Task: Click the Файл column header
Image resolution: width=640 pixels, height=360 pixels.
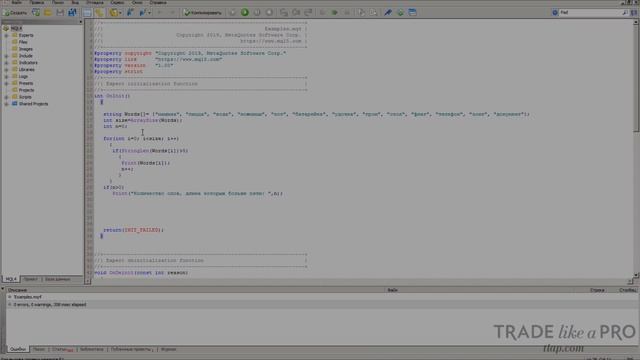Action: click(x=392, y=290)
